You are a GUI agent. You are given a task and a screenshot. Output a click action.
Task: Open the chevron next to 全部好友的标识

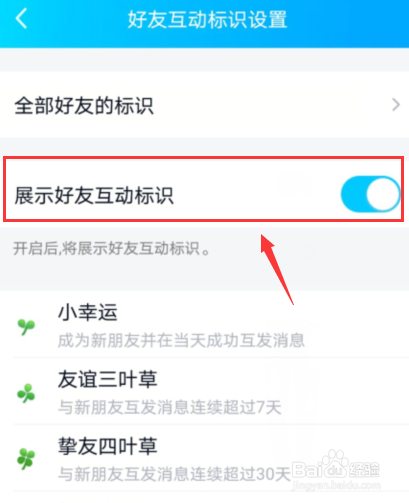pyautogui.click(x=396, y=105)
